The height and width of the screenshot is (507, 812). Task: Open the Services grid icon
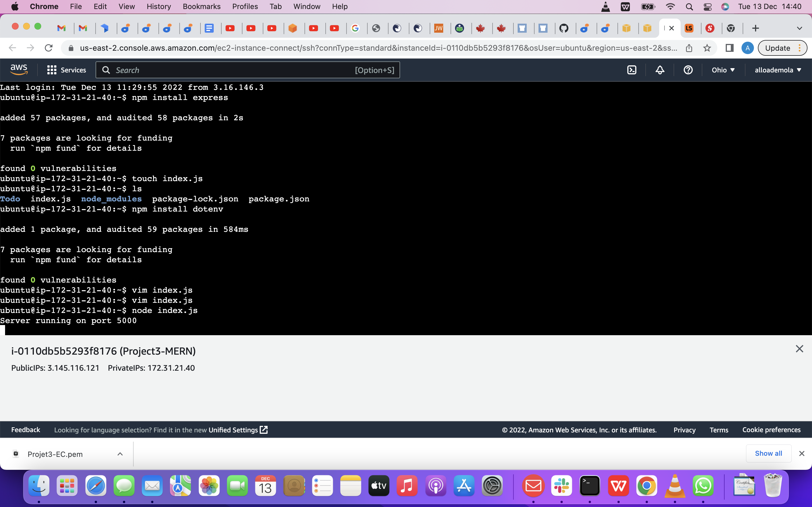[x=51, y=70]
